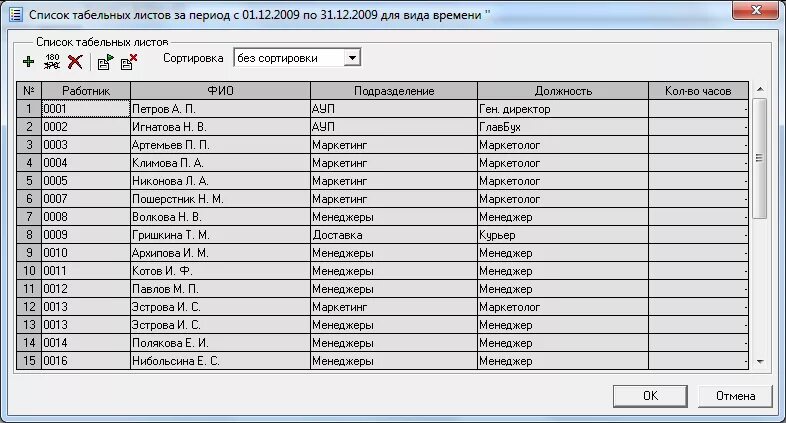Image resolution: width=786 pixels, height=423 pixels.
Task: Click row number 13 header
Action: click(x=29, y=325)
